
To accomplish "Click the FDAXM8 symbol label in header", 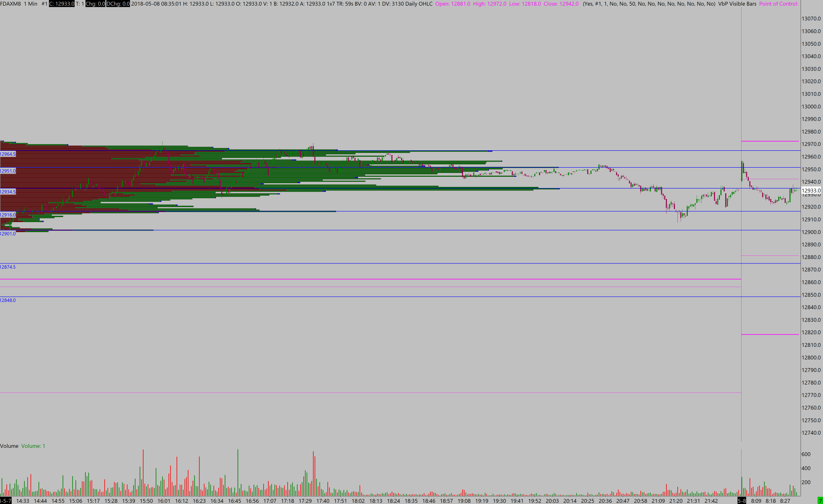I will 10,4.
